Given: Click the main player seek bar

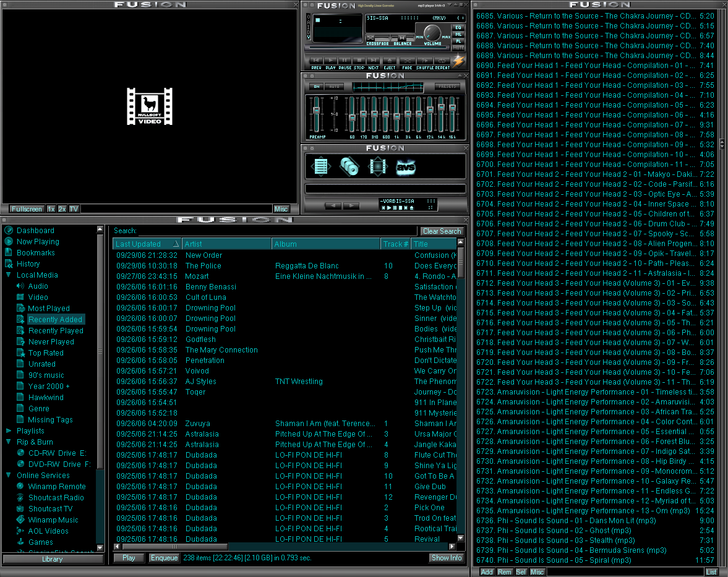Looking at the screenshot, I should tap(378, 48).
